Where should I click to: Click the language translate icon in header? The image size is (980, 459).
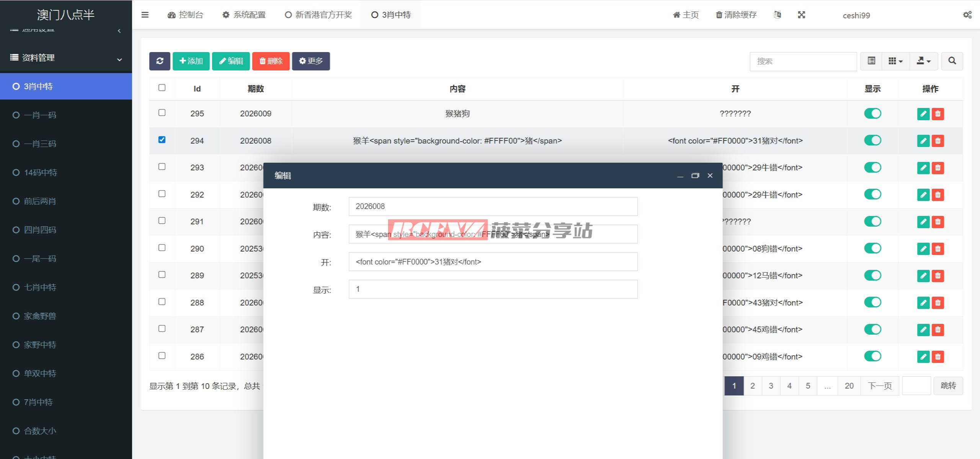pyautogui.click(x=777, y=15)
